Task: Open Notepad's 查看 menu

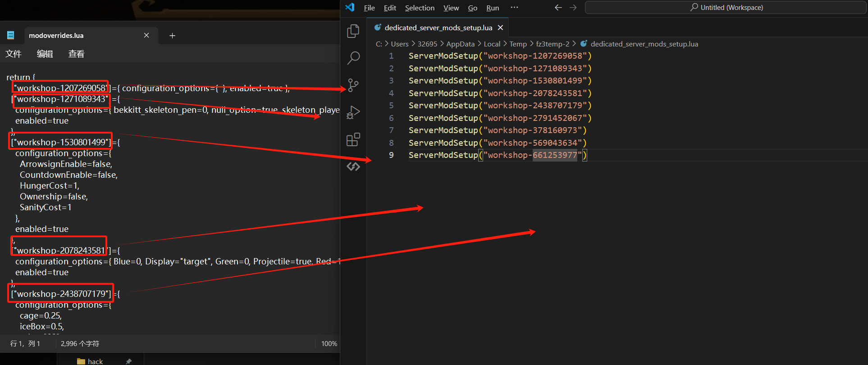Action: click(x=76, y=54)
